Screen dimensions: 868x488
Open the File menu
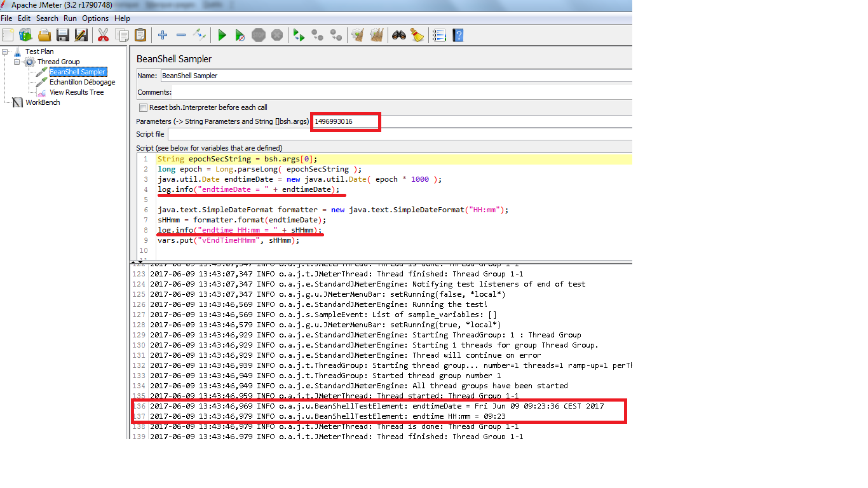[6, 18]
